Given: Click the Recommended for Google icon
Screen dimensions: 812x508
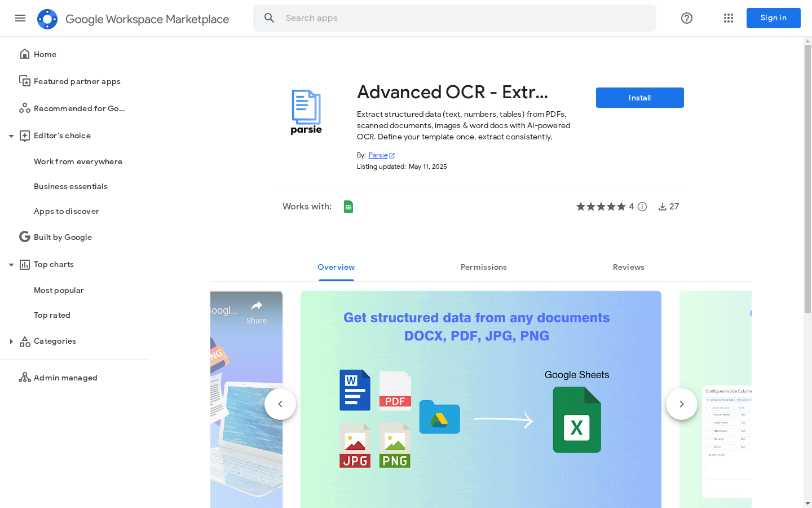Looking at the screenshot, I should pyautogui.click(x=25, y=108).
